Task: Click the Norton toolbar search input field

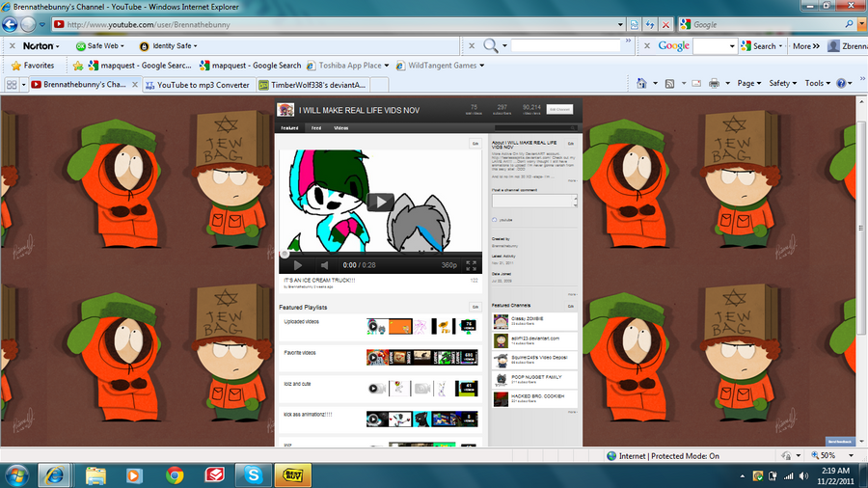Action: point(566,45)
